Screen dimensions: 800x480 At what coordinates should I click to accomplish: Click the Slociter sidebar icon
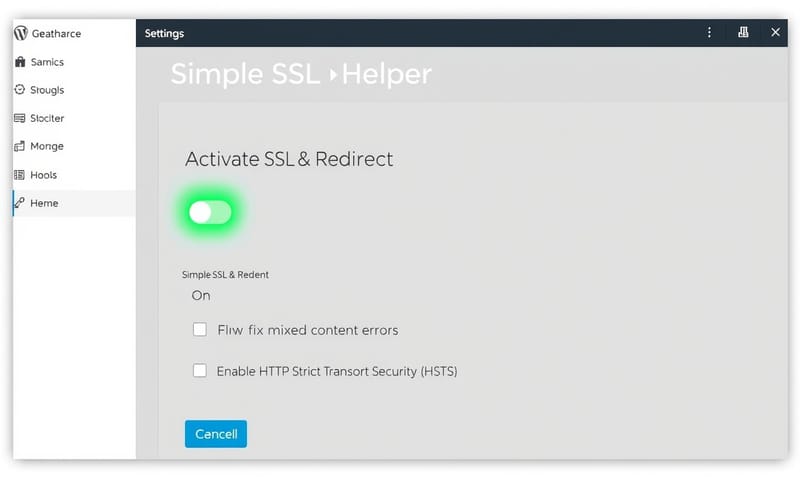pyautogui.click(x=20, y=118)
